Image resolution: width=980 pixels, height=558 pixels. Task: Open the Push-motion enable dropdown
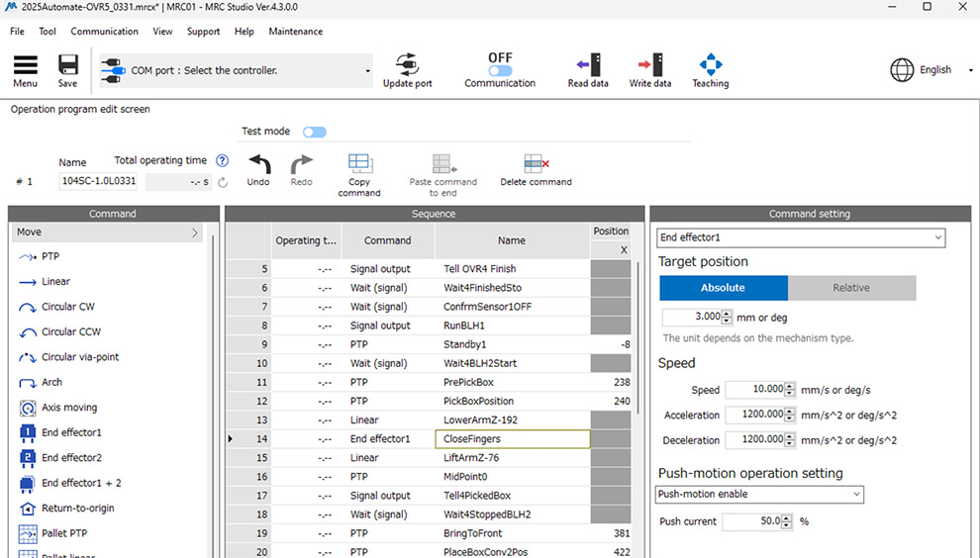coord(759,495)
